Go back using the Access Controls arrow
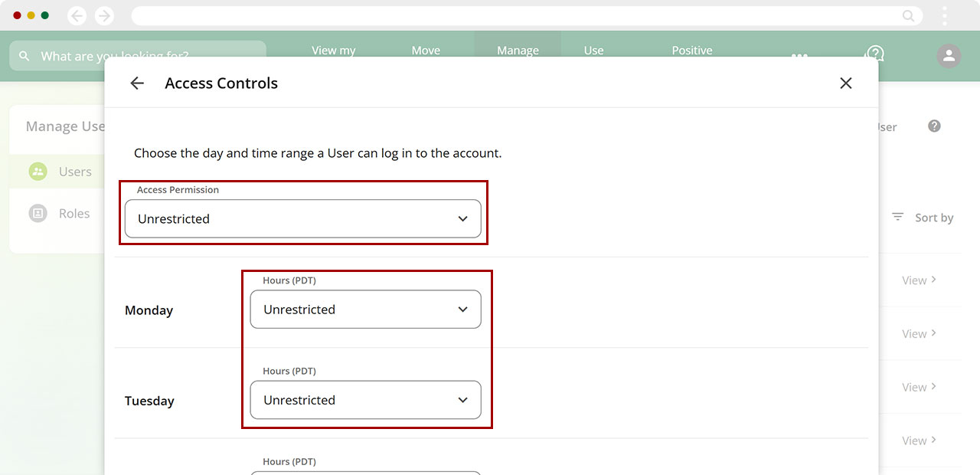 point(137,84)
